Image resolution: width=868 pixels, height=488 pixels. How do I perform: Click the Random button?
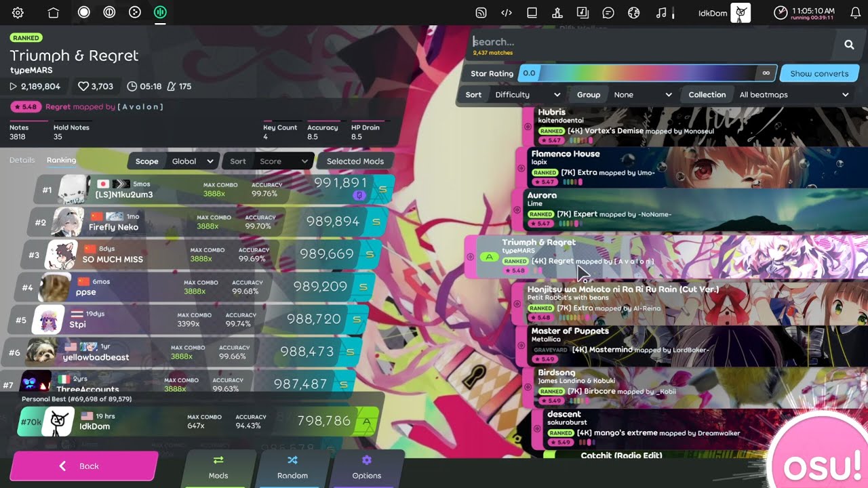[x=292, y=468]
